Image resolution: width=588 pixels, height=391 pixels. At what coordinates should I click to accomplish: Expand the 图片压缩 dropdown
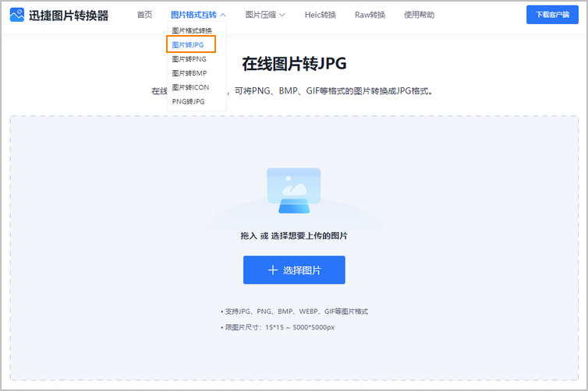tap(265, 15)
